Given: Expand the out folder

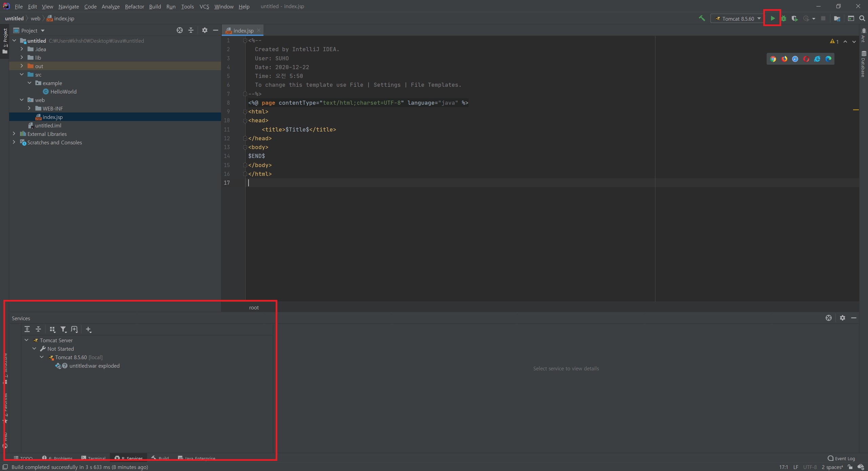Looking at the screenshot, I should pyautogui.click(x=22, y=66).
